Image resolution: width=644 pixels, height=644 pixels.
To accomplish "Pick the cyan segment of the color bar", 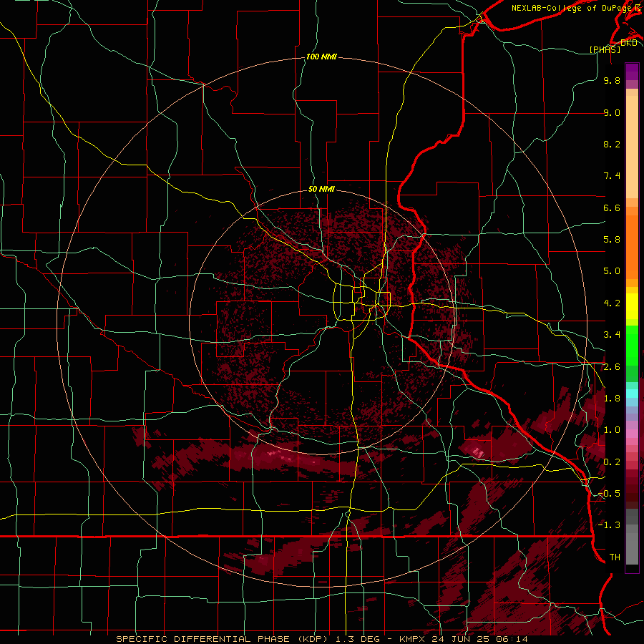I will 632,394.
